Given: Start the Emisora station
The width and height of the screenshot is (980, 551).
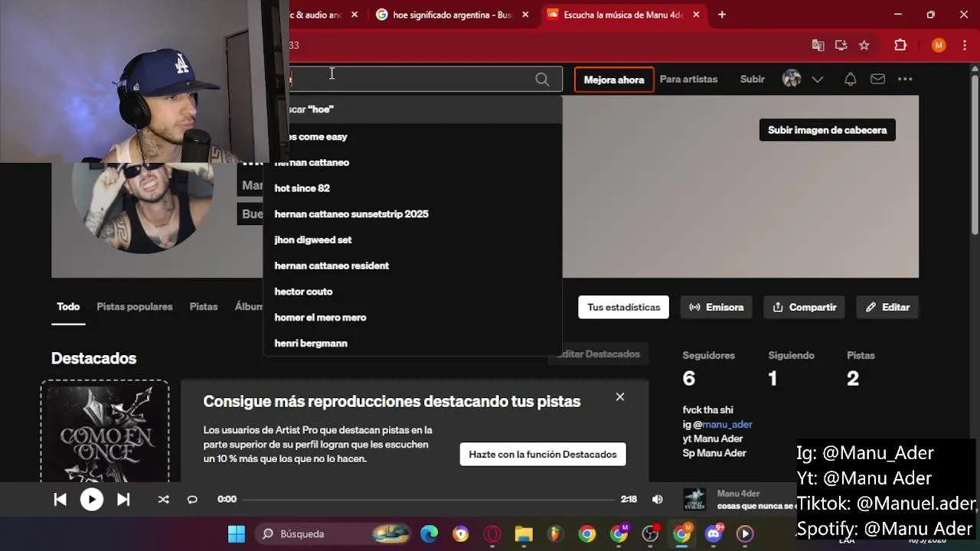Looking at the screenshot, I should pyautogui.click(x=716, y=307).
